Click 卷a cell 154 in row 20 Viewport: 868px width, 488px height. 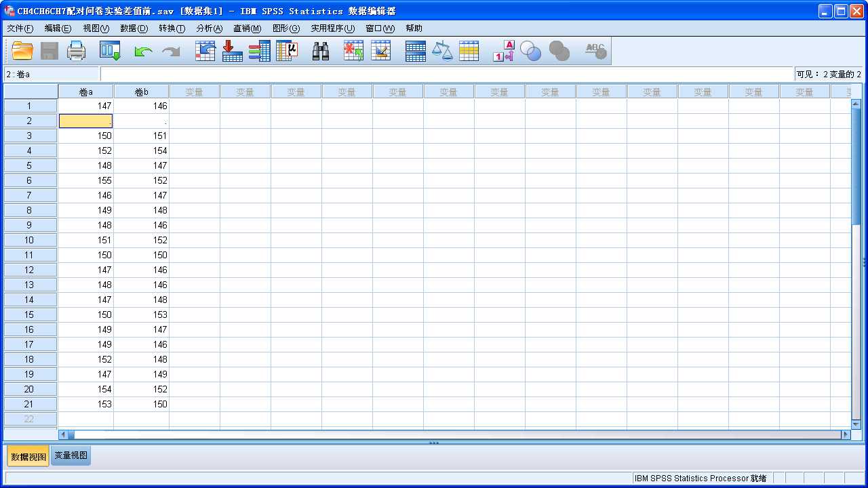coord(86,389)
